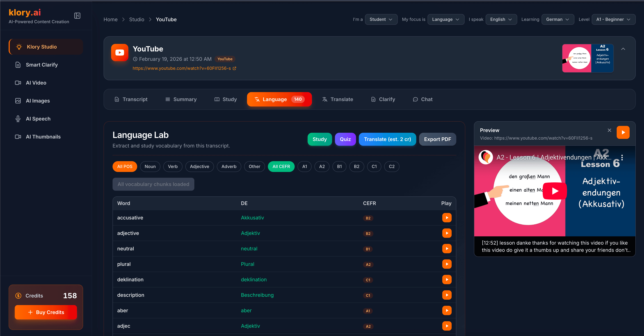Viewport: 644px width, 336px height.
Task: Open the Studio breadcrumb link
Action: tap(136, 19)
